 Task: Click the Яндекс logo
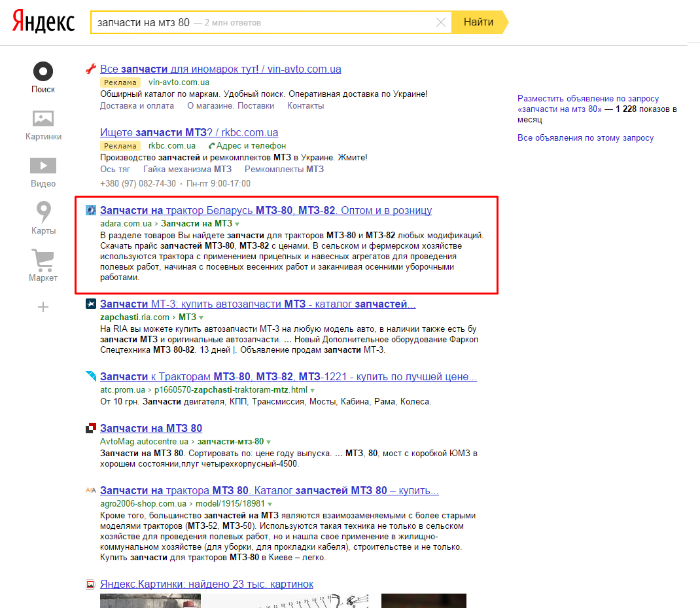pyautogui.click(x=43, y=22)
